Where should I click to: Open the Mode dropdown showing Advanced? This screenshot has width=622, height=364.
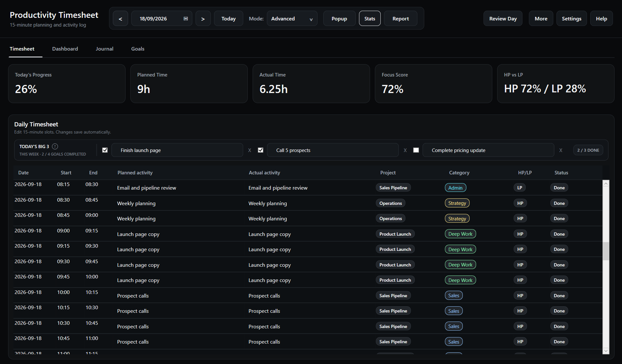click(292, 18)
